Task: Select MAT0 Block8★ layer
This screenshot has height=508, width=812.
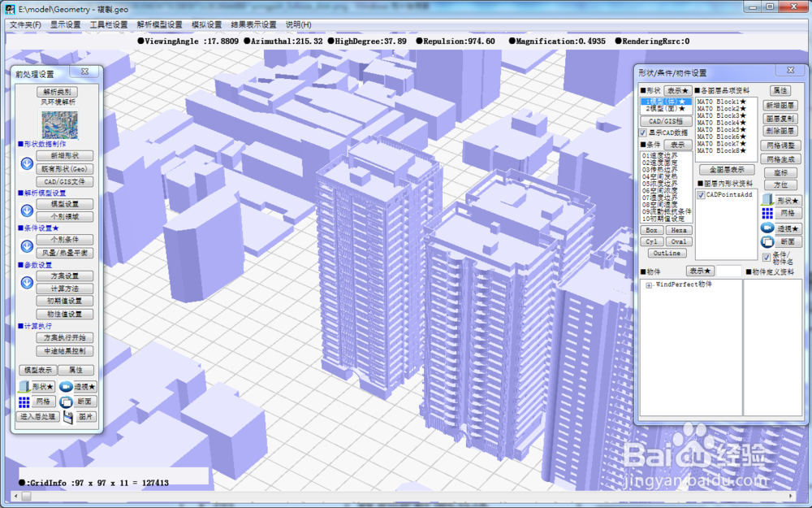Action: pos(721,151)
